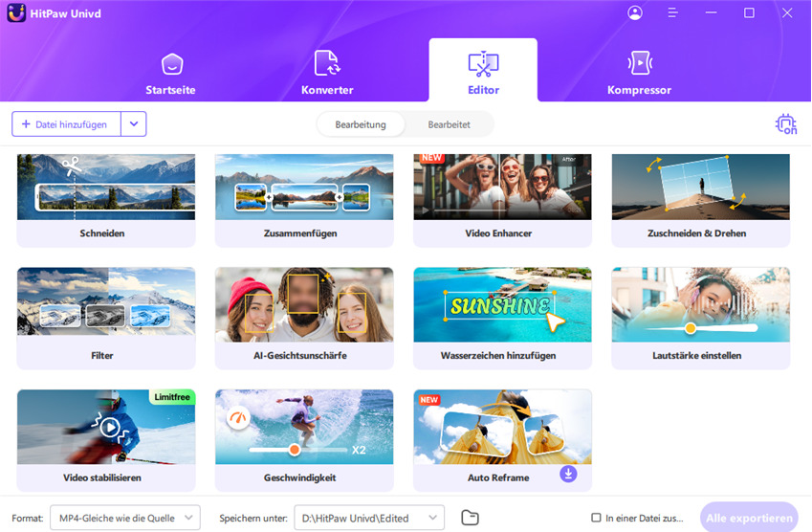Open the Kompressor module icon
This screenshot has height=532, width=812.
(639, 64)
